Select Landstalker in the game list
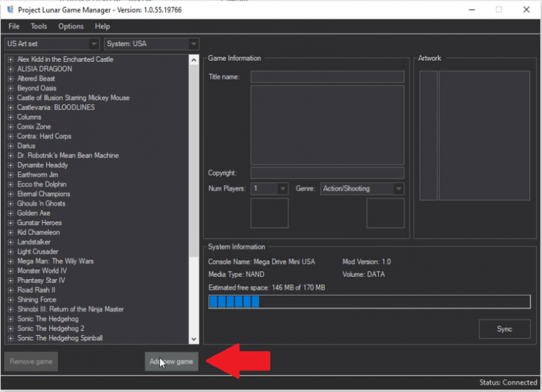The width and height of the screenshot is (542, 392). click(34, 242)
